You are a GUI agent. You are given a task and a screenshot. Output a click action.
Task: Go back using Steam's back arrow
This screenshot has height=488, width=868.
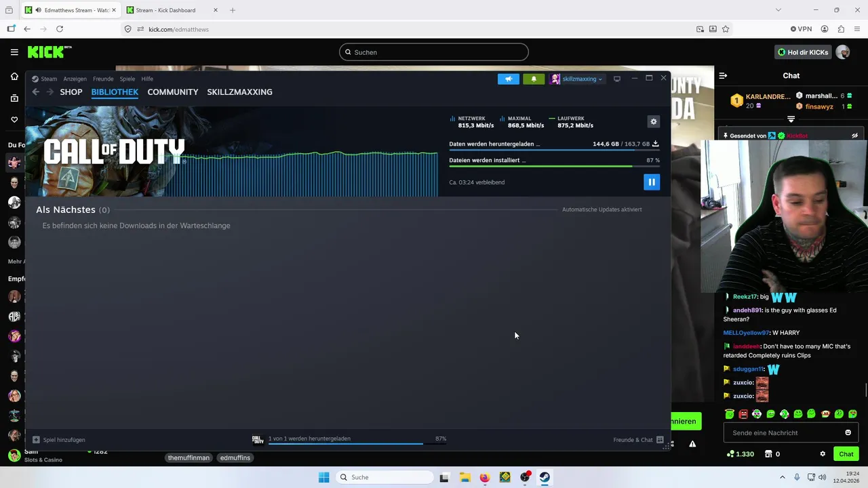(35, 92)
